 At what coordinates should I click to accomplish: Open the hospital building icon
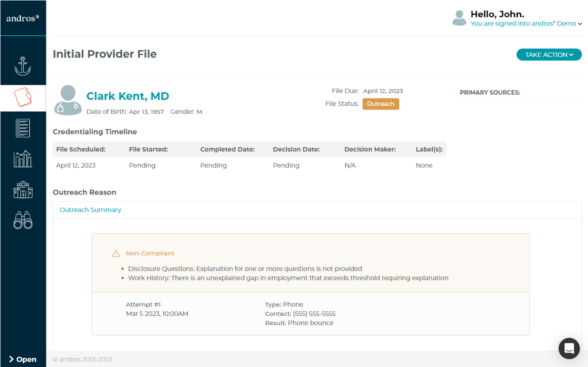(23, 190)
